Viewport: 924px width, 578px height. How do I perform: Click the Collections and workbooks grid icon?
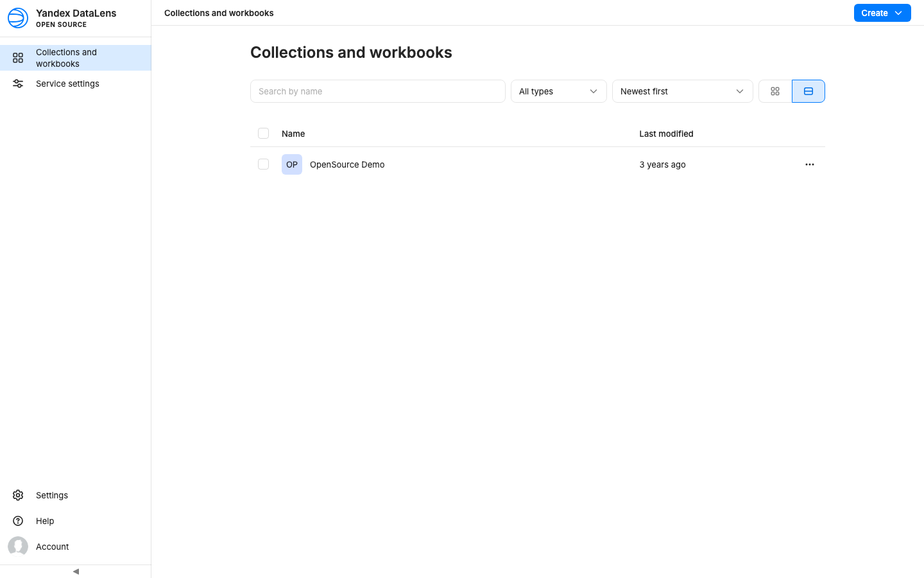click(x=18, y=58)
